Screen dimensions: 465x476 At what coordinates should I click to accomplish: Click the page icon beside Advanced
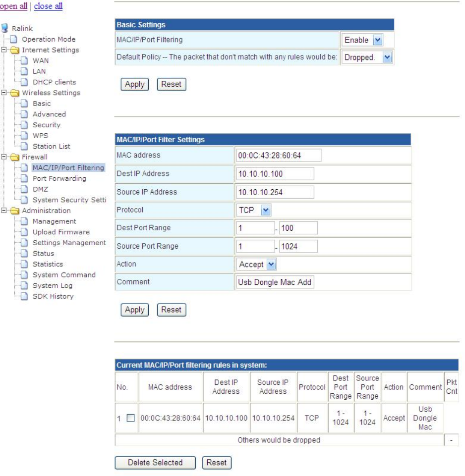tap(24, 114)
